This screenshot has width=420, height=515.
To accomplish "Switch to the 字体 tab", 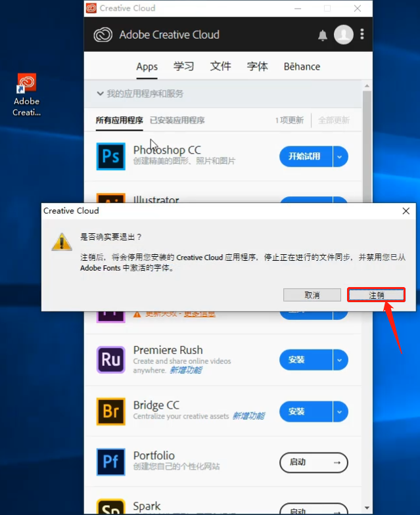I will pyautogui.click(x=258, y=66).
